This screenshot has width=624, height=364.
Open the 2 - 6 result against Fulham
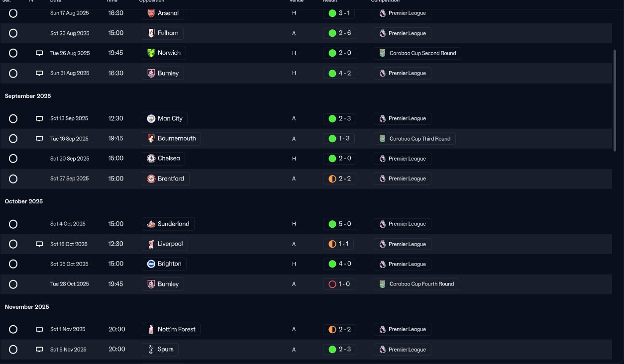[339, 33]
